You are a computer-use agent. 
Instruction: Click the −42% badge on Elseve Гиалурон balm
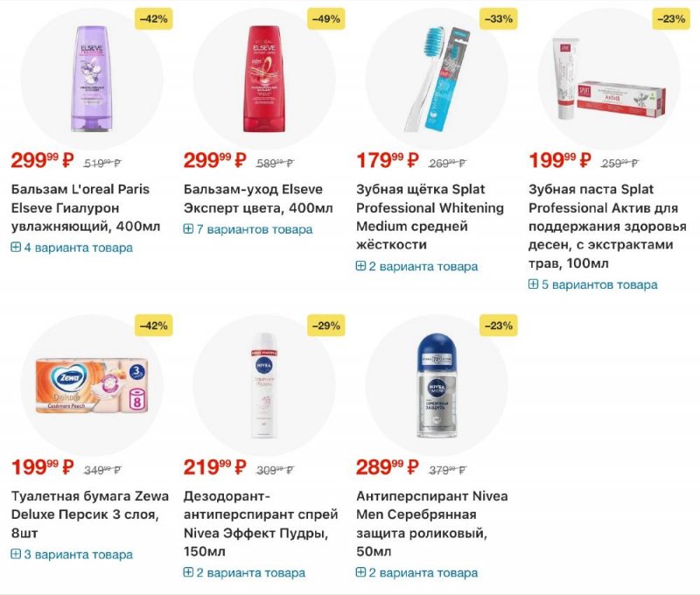click(154, 18)
